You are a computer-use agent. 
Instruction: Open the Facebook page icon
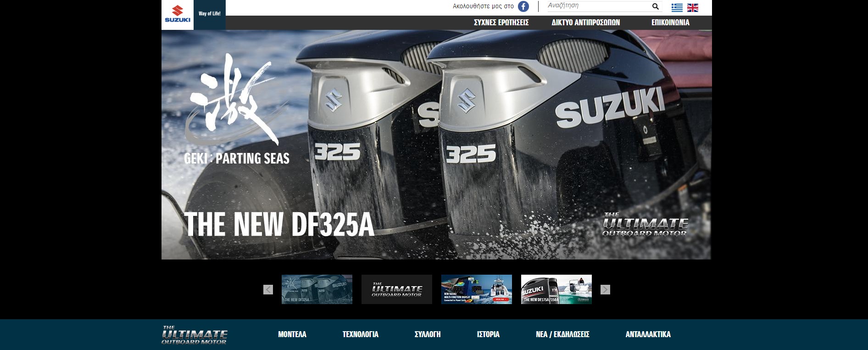coord(523,6)
